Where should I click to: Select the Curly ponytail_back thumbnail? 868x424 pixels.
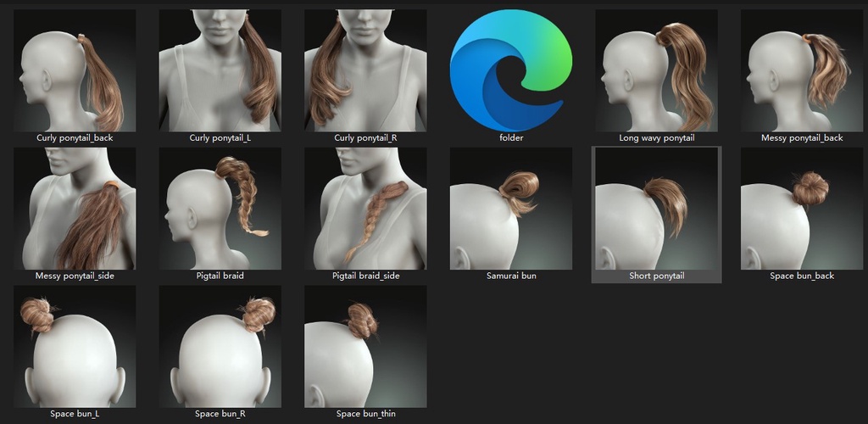click(75, 70)
